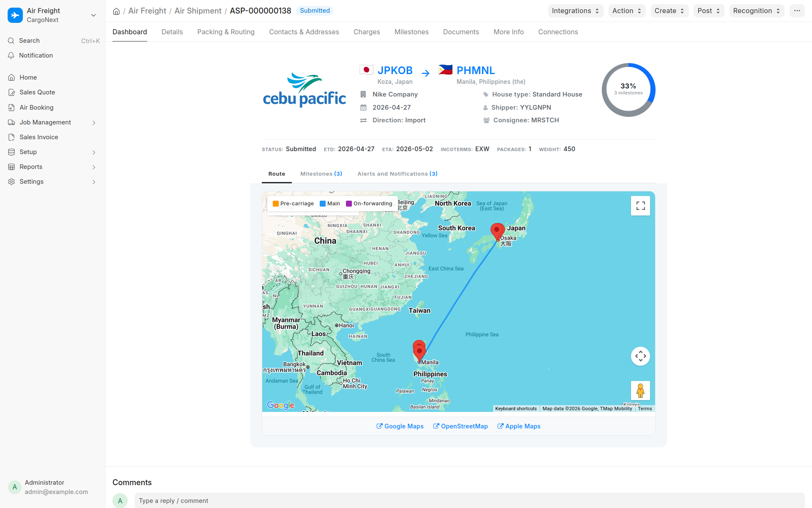Select the Dashboard tab

[130, 32]
